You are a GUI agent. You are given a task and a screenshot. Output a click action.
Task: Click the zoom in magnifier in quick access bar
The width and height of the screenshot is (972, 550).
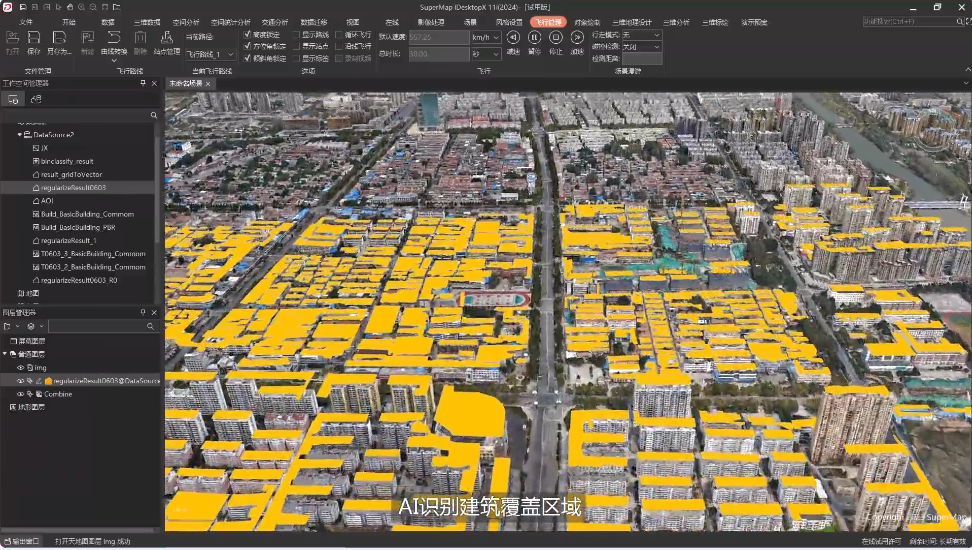[81, 7]
